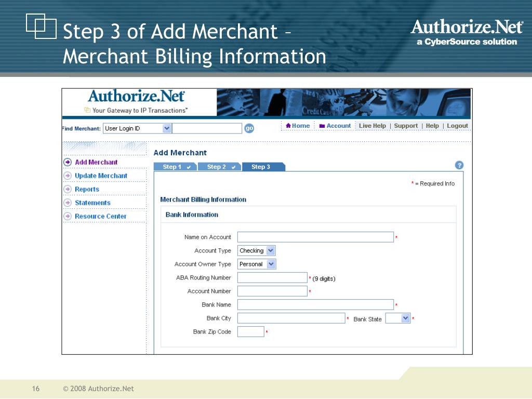This screenshot has width=532, height=399.
Task: Open the blue question mark help icon
Action: (x=459, y=165)
